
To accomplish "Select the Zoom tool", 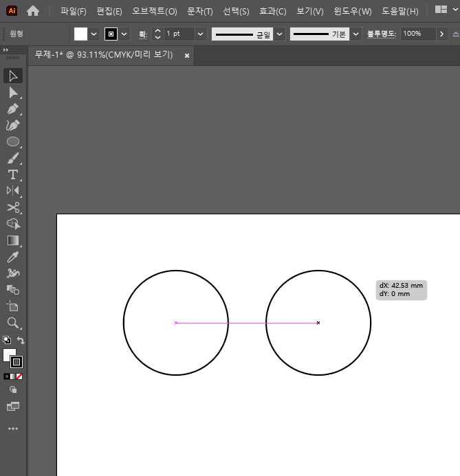I will [13, 323].
